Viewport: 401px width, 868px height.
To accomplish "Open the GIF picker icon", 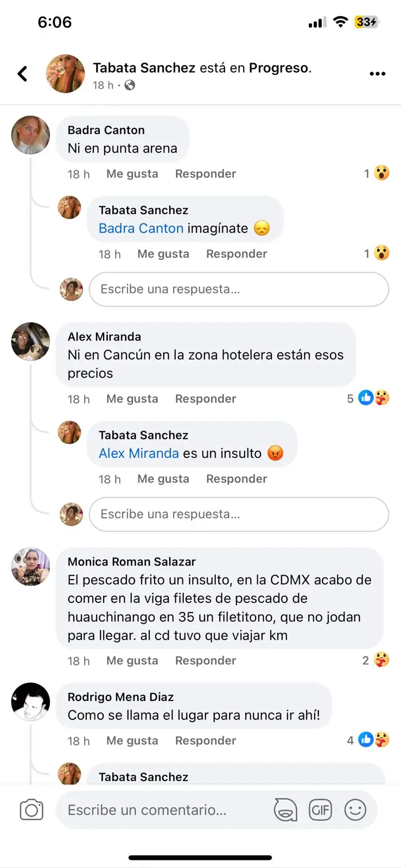I will (x=320, y=809).
